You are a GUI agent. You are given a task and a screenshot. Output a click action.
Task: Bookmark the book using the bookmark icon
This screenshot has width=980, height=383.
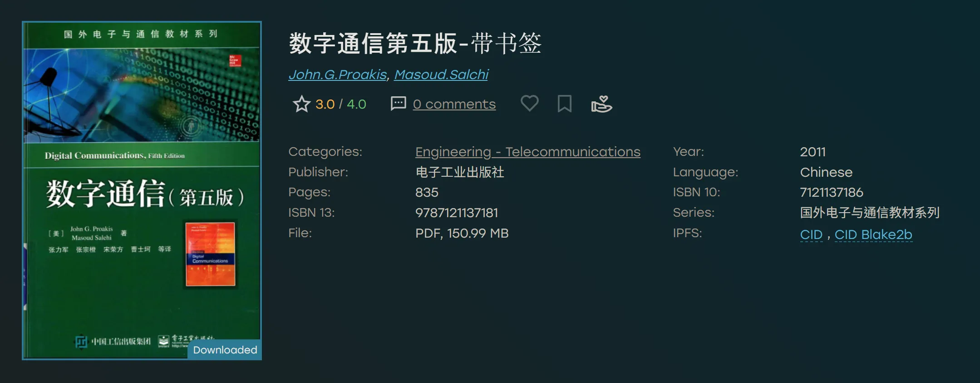[564, 104]
